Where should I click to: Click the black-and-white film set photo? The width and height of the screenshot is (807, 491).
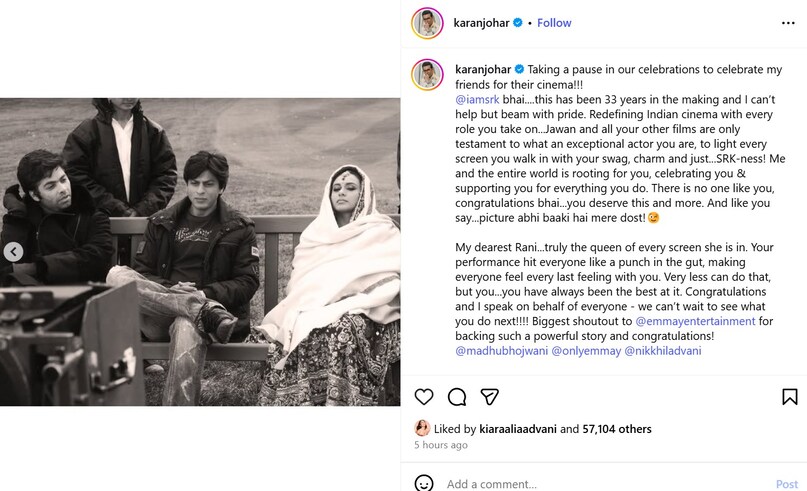200,252
